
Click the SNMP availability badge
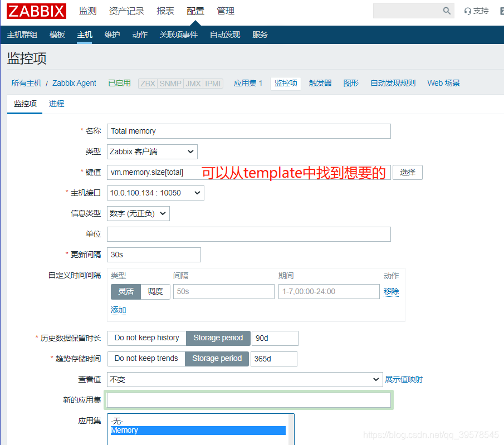[170, 84]
